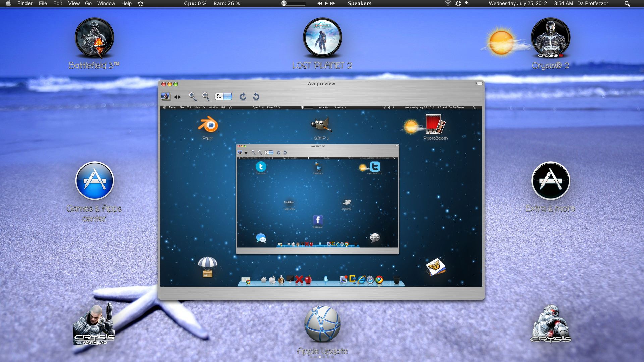
Task: Switch Avepreview to the thumbnail list view
Action: 219,97
